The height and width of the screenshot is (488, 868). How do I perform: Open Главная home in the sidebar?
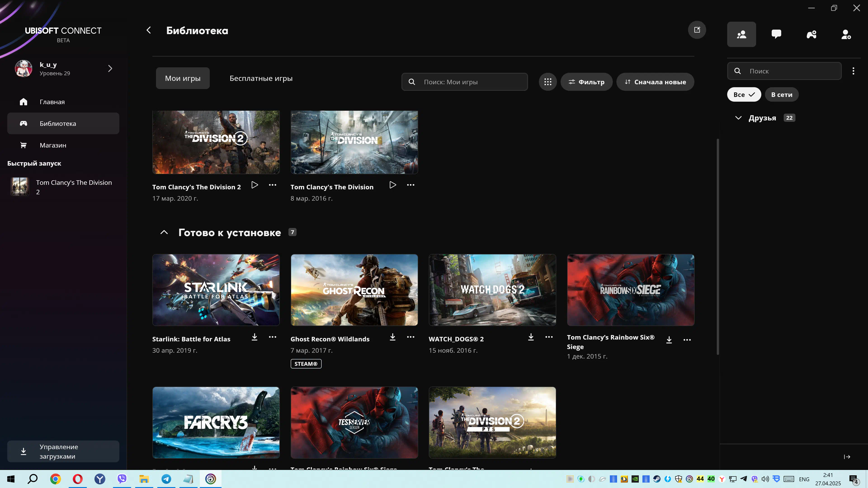point(63,102)
